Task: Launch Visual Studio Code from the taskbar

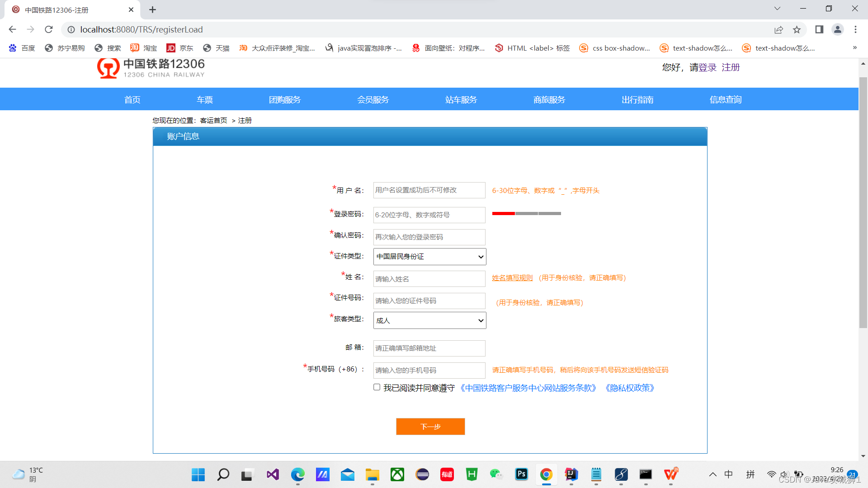Action: tap(273, 475)
